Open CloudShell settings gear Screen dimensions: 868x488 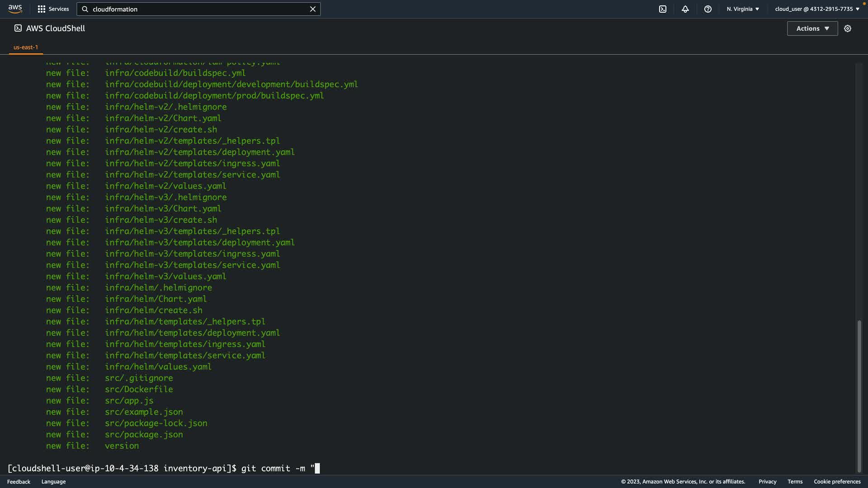(848, 28)
